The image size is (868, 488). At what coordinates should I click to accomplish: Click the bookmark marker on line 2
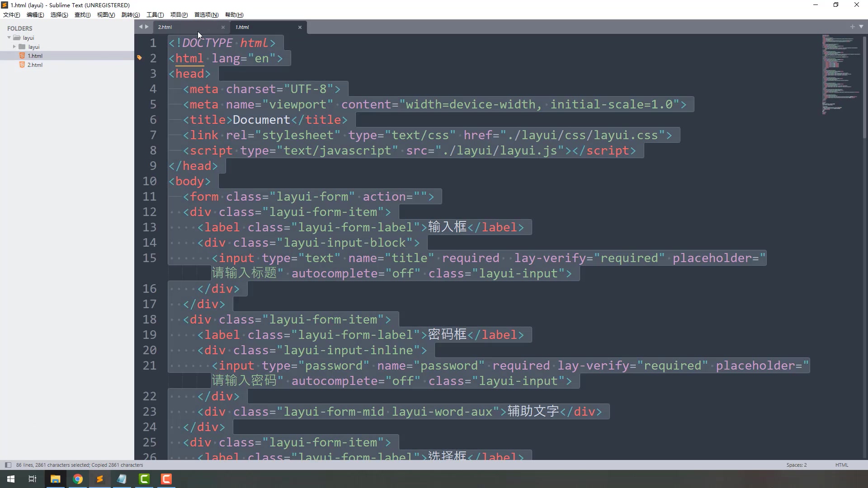tap(139, 58)
